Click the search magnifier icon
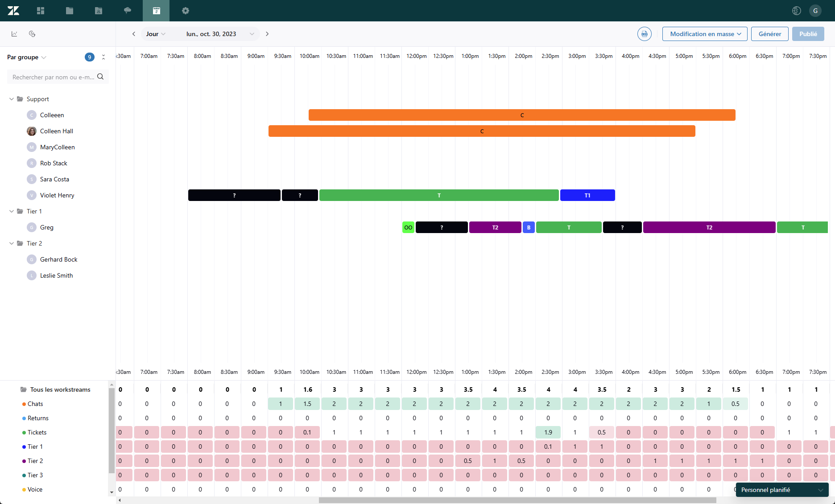 100,77
